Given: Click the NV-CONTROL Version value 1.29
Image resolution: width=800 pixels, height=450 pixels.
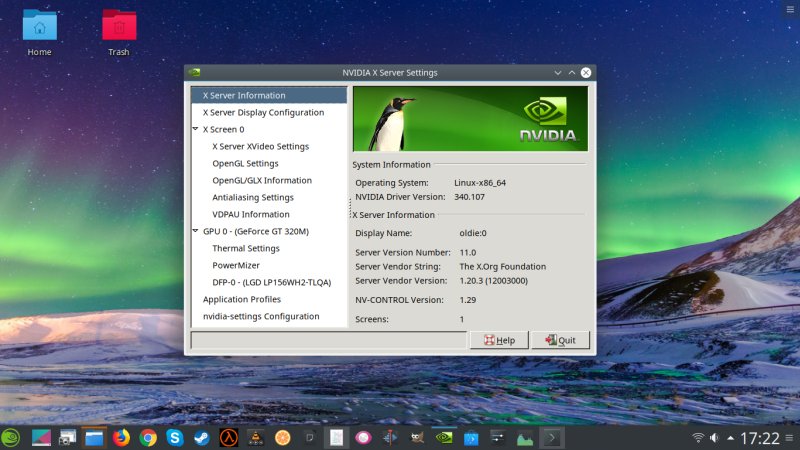Looking at the screenshot, I should point(468,300).
